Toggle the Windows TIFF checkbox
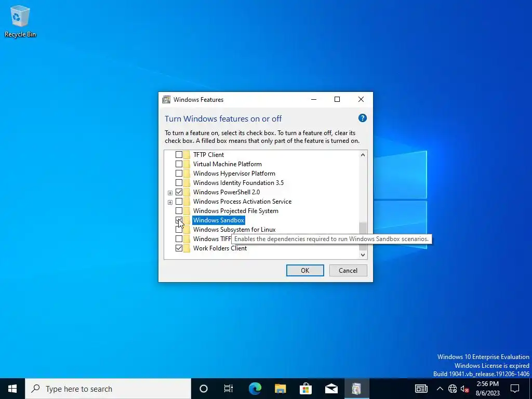This screenshot has height=399, width=532. [179, 239]
